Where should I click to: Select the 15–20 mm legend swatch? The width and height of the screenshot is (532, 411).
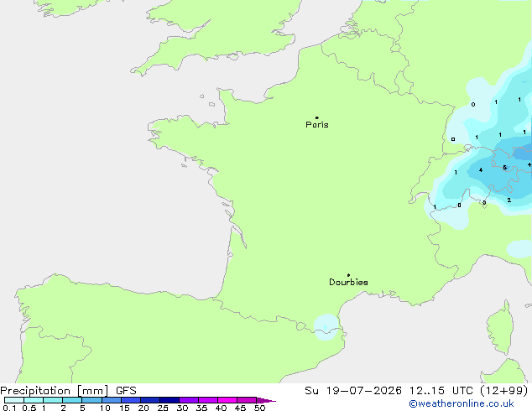tap(131, 400)
